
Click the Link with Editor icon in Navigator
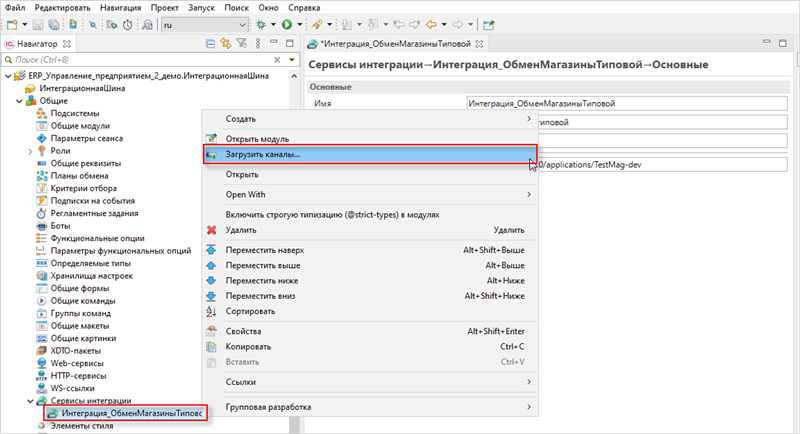pyautogui.click(x=226, y=43)
